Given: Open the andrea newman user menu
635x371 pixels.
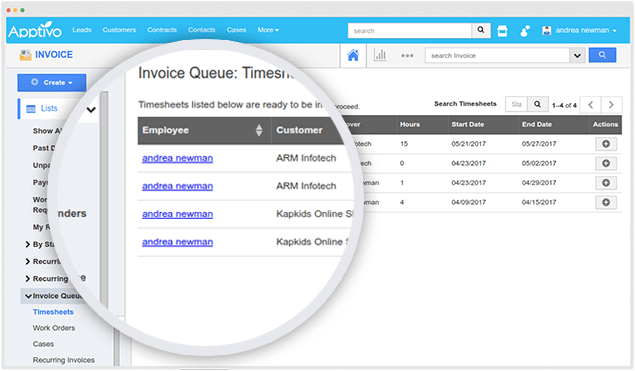Looking at the screenshot, I should 580,30.
